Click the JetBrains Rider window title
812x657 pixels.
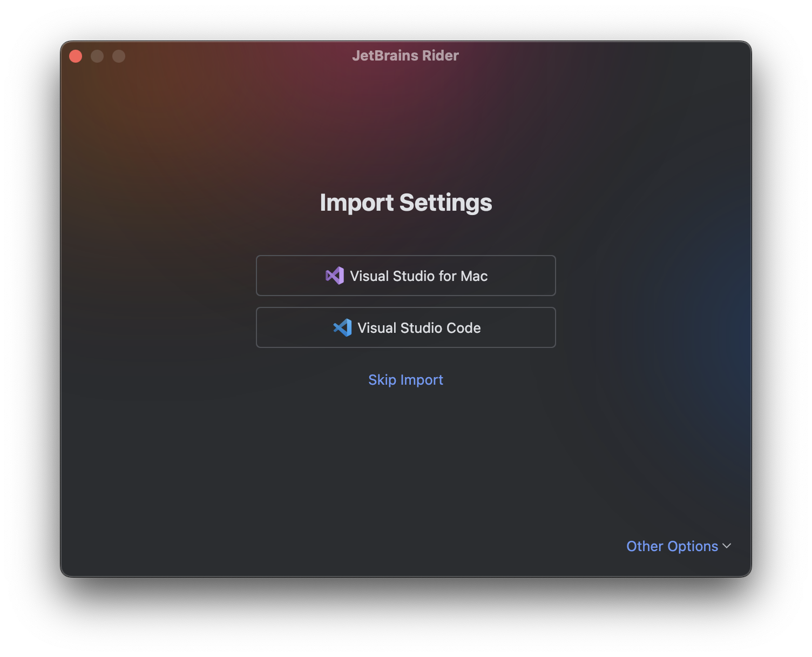tap(405, 56)
